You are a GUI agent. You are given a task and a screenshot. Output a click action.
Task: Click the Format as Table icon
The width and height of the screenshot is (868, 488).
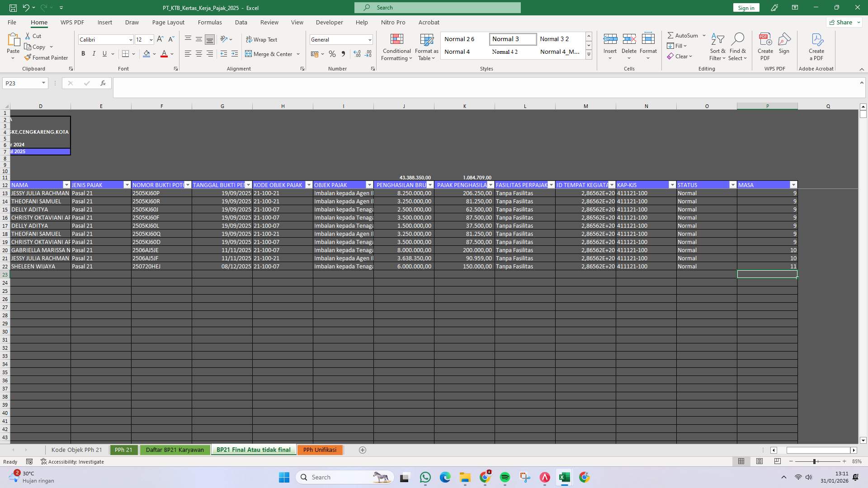coord(426,47)
